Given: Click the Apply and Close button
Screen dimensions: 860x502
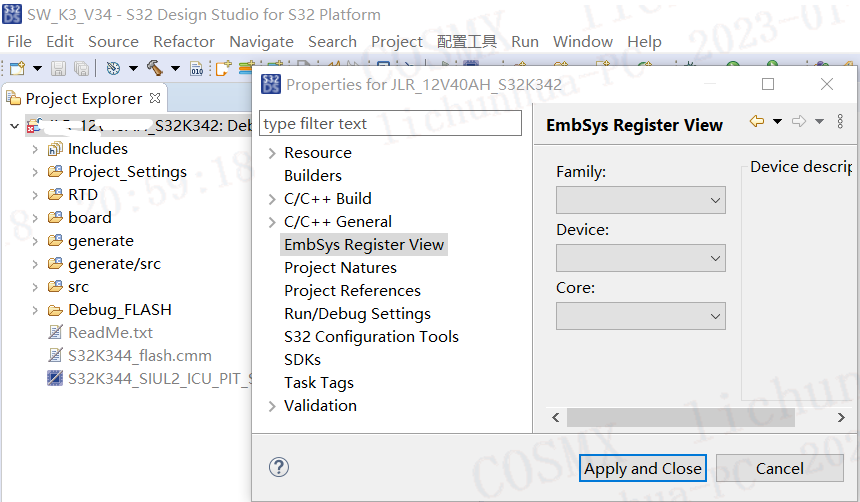Looking at the screenshot, I should [643, 468].
